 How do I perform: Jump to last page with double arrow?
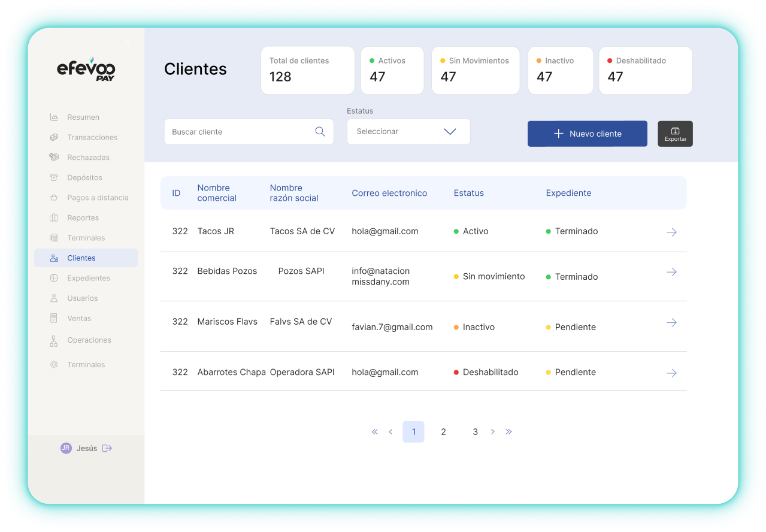pos(508,432)
